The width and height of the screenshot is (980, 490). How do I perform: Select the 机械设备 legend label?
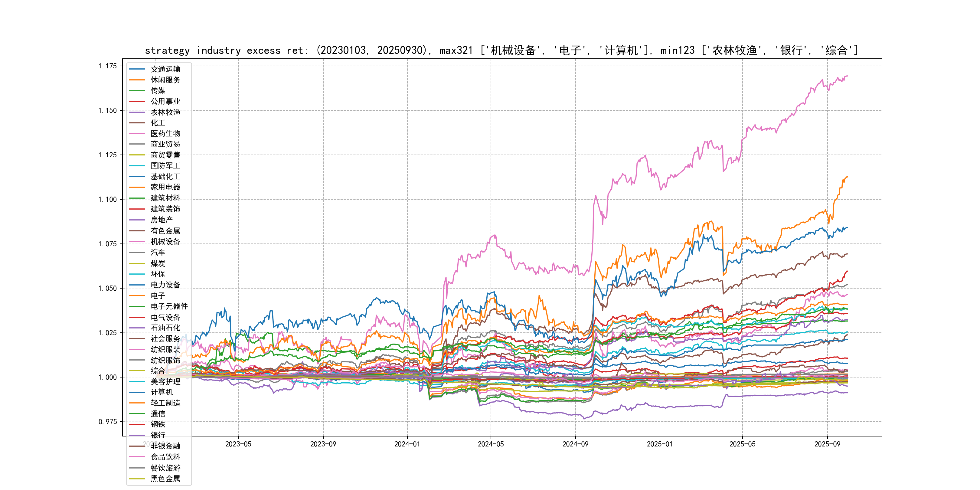(x=165, y=242)
